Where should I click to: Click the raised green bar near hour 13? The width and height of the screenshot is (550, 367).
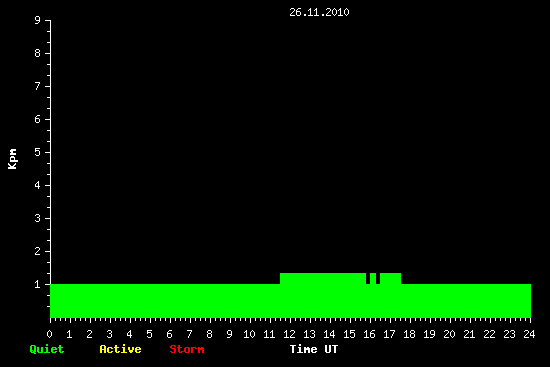pyautogui.click(x=323, y=279)
